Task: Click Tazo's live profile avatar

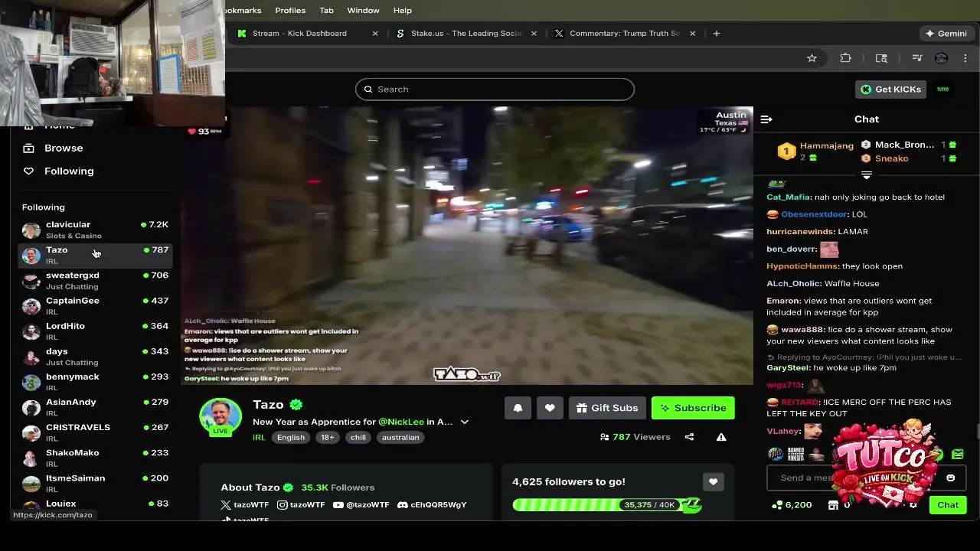Action: 220,417
